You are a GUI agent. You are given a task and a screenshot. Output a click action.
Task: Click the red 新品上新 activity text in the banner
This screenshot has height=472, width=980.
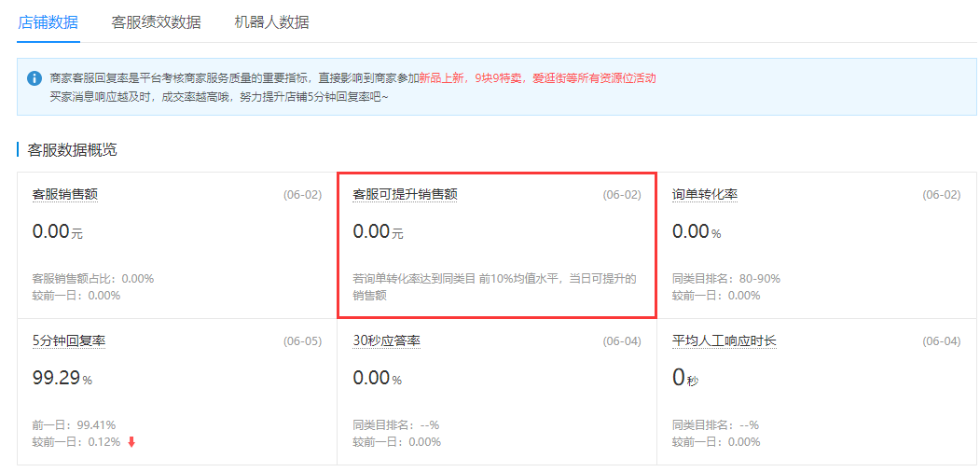coord(443,78)
